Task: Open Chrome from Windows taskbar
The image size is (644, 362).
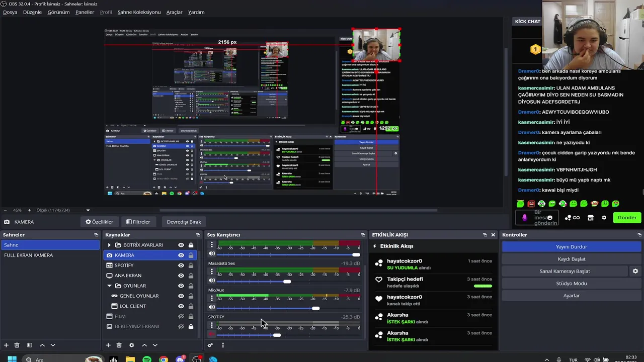Action: pos(164,359)
